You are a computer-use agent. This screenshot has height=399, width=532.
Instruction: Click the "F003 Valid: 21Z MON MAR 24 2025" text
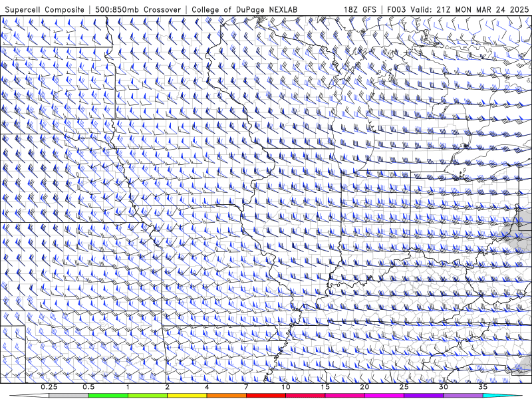458,9
